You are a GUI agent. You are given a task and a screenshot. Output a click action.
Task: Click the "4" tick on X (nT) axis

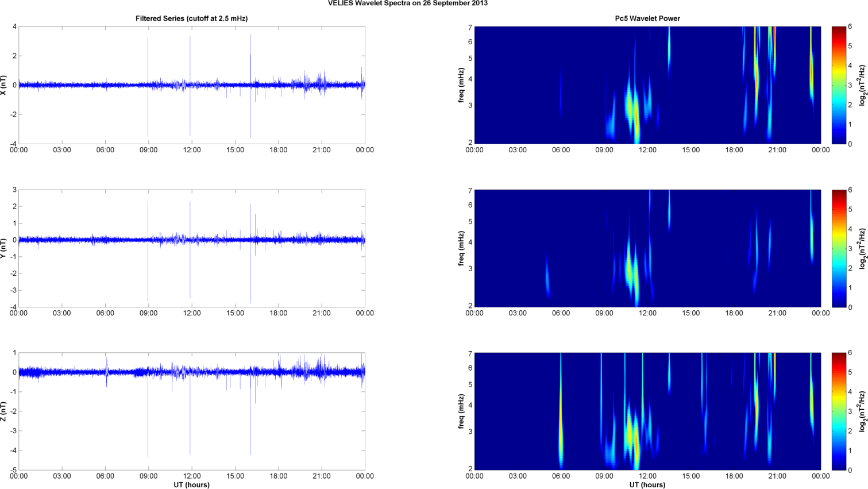click(14, 27)
